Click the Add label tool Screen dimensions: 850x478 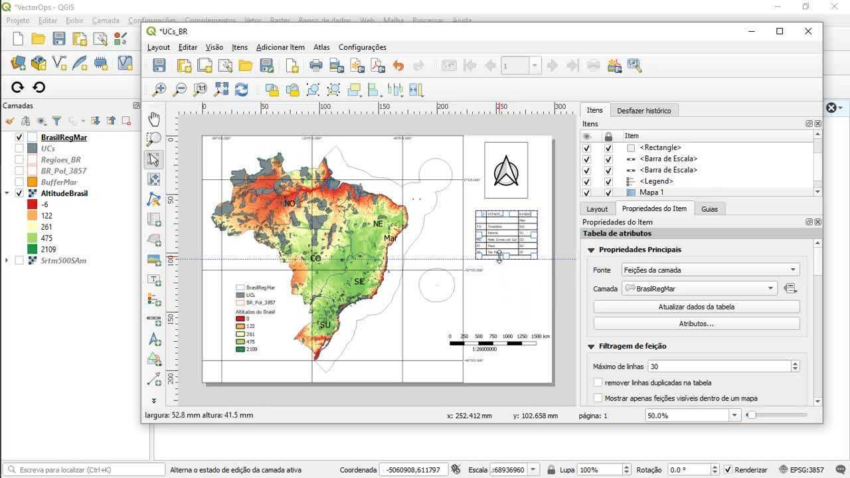point(154,280)
